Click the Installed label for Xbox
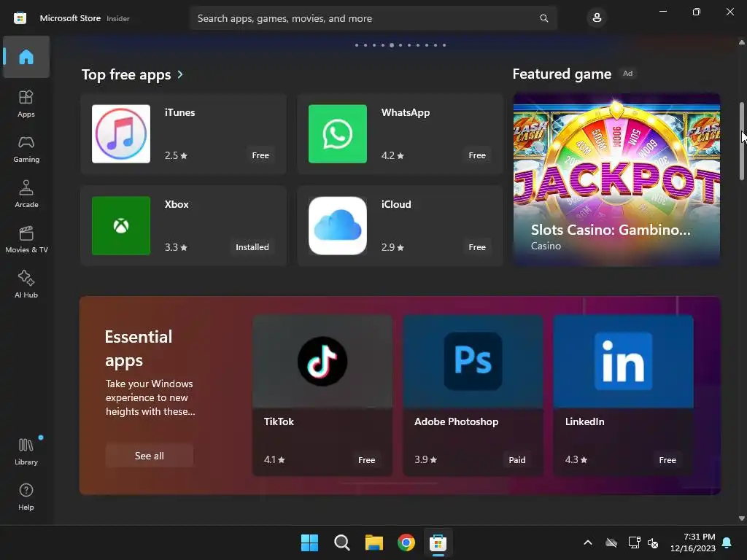747x560 pixels. (x=252, y=247)
